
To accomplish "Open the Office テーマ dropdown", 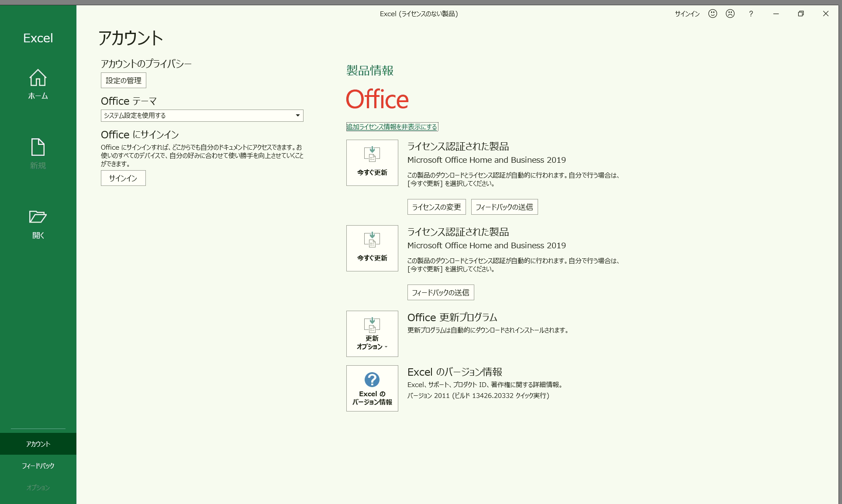I will [x=202, y=116].
